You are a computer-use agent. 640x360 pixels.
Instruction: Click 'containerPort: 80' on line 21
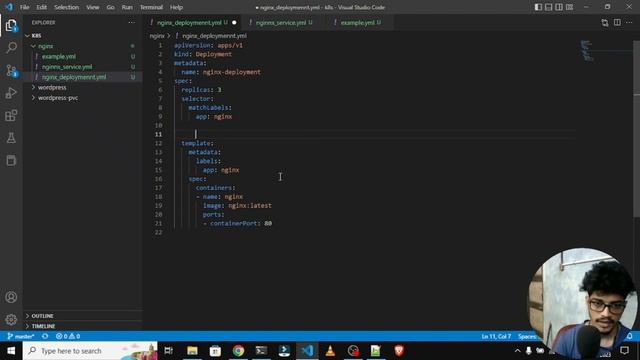coord(241,224)
